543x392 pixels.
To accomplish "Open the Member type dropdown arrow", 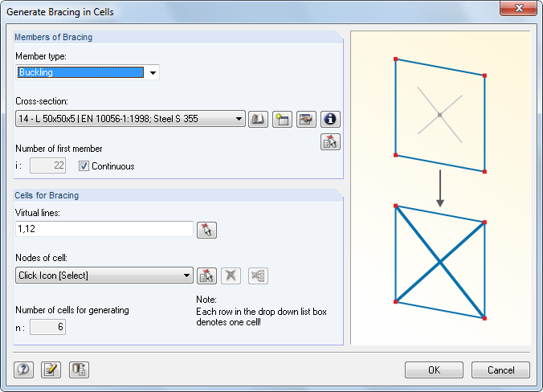I will click(153, 73).
